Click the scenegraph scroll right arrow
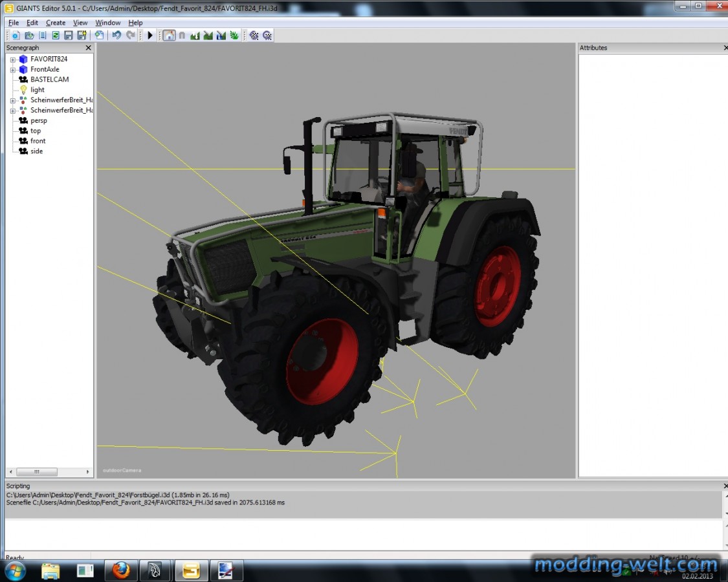The height and width of the screenshot is (582, 728). point(88,471)
